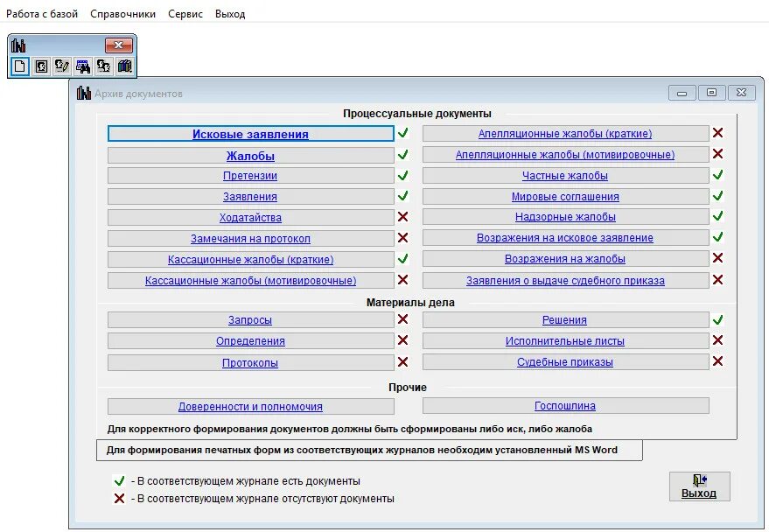Open the Справочники menu
Image resolution: width=769 pixels, height=532 pixels.
(x=122, y=14)
